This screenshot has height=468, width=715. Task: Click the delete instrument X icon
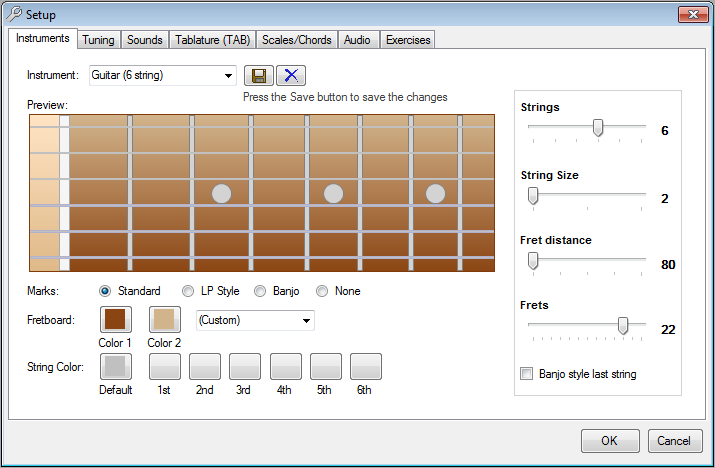coord(291,76)
